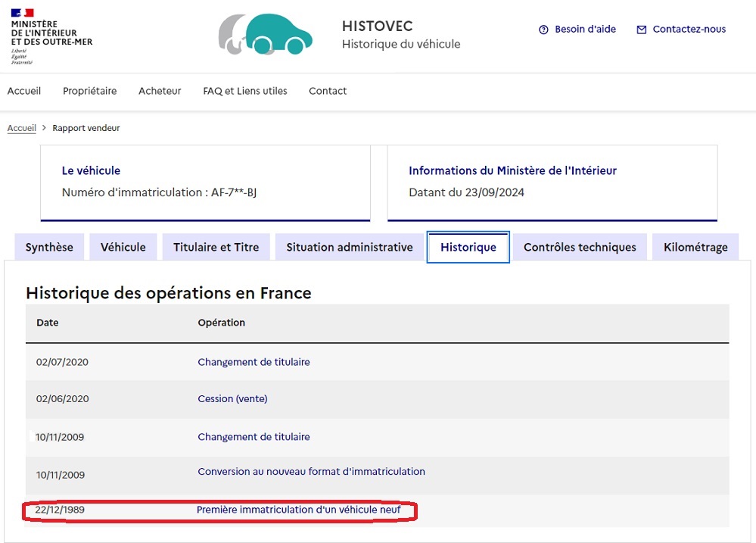Switch to the Véhicule tab
The height and width of the screenshot is (543, 756).
(123, 247)
